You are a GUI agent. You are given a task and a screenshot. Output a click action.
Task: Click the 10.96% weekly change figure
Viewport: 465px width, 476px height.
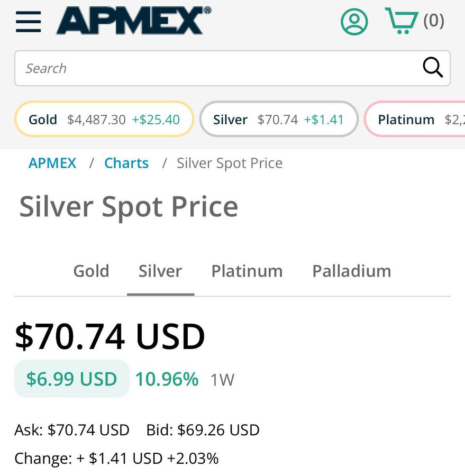point(167,379)
